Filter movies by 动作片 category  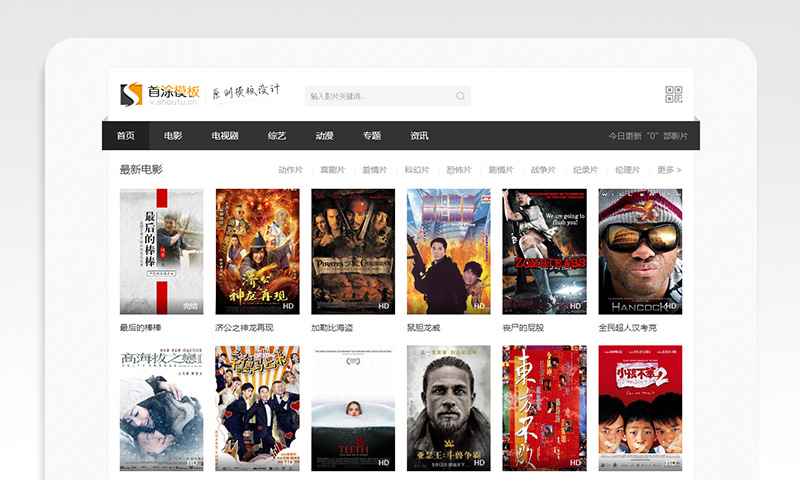(x=290, y=170)
